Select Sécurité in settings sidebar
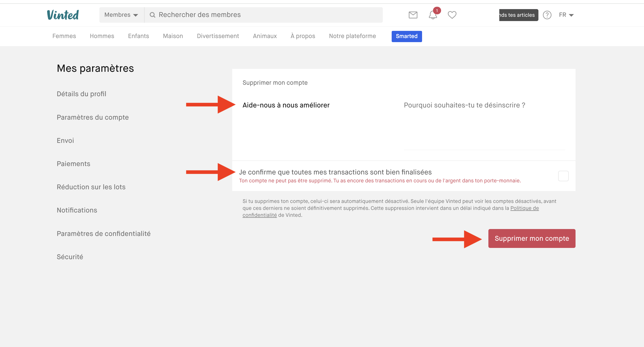Screen dimensions: 644x347 tap(70, 257)
